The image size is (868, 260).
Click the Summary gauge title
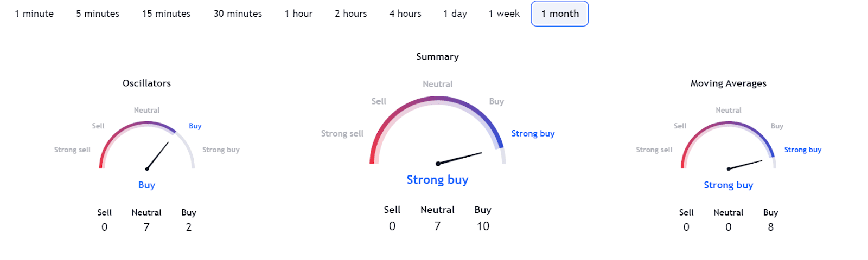pyautogui.click(x=437, y=57)
